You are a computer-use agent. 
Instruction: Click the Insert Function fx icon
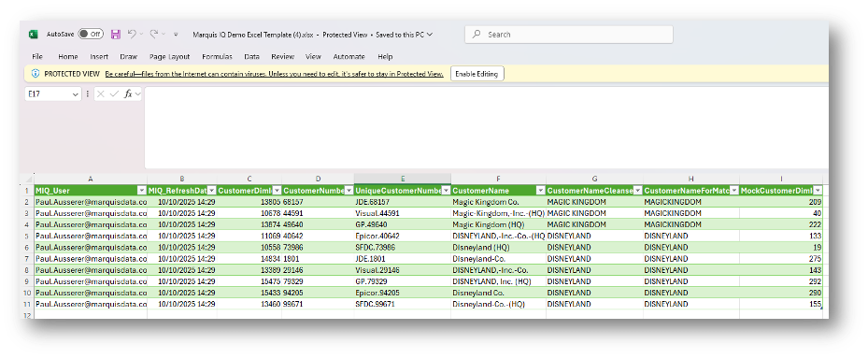128,94
